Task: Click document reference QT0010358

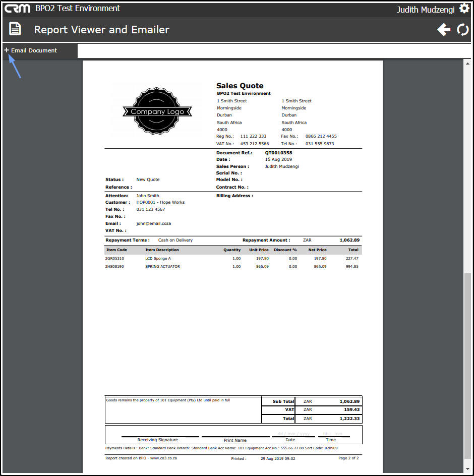Action: tap(278, 153)
